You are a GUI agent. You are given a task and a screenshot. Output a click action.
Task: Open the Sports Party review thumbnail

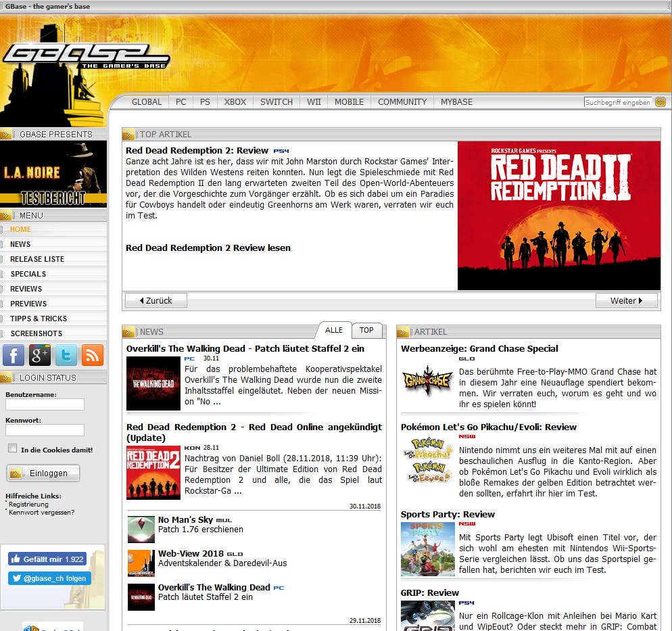pos(427,549)
